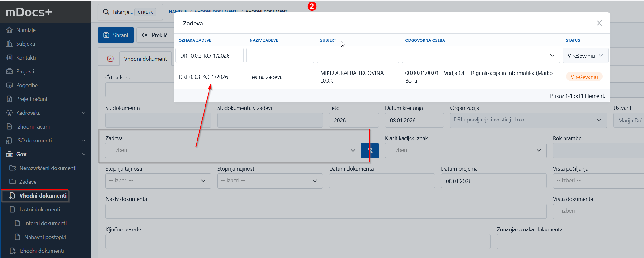Click the Prejeti računi icon
Screen dimensions: 644x258
pos(10,99)
